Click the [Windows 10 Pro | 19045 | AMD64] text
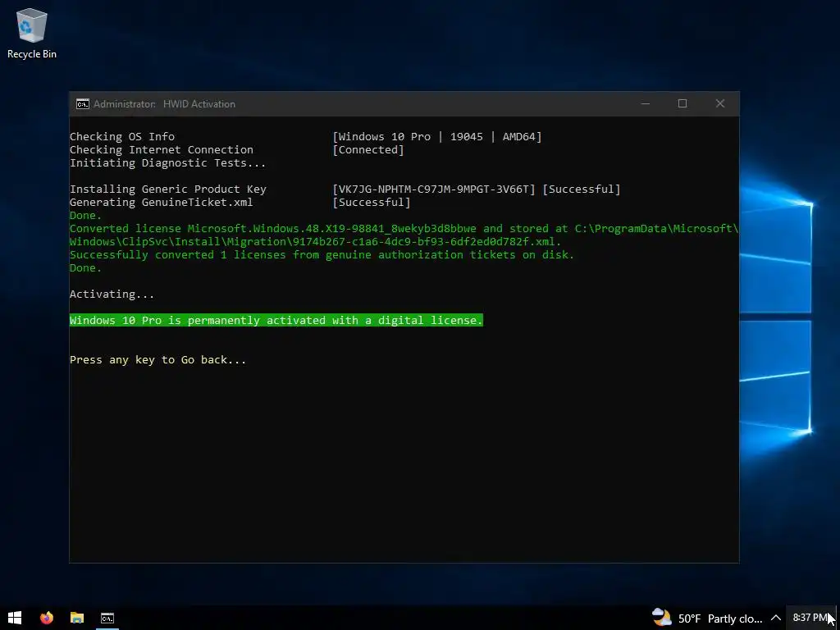This screenshot has width=840, height=630. 437,137
